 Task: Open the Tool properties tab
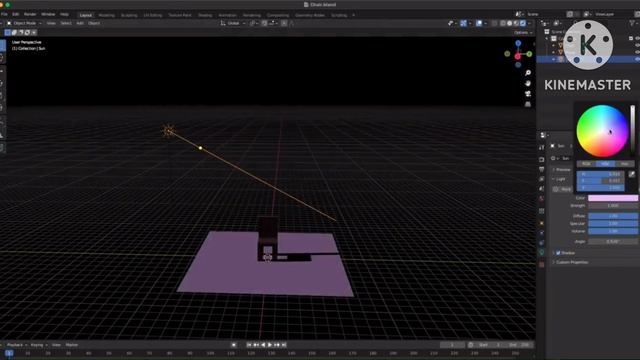click(542, 148)
